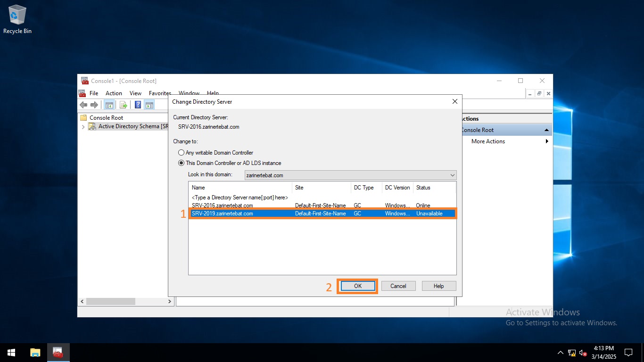The height and width of the screenshot is (362, 644).
Task: Expand the Active Directory Schema tree node
Action: coord(83,127)
